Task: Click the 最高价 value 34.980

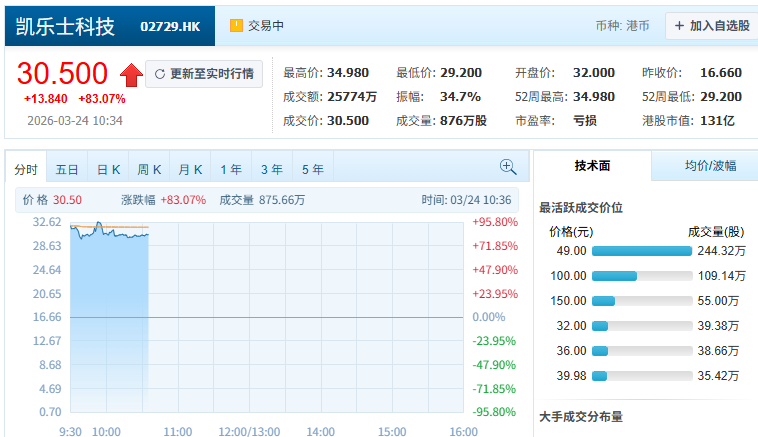Action: point(348,73)
